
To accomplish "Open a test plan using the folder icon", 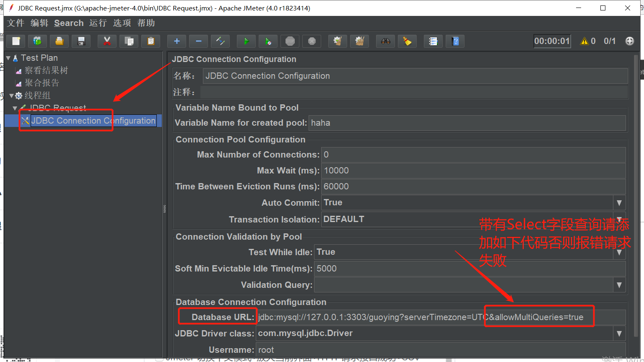I will click(x=59, y=41).
